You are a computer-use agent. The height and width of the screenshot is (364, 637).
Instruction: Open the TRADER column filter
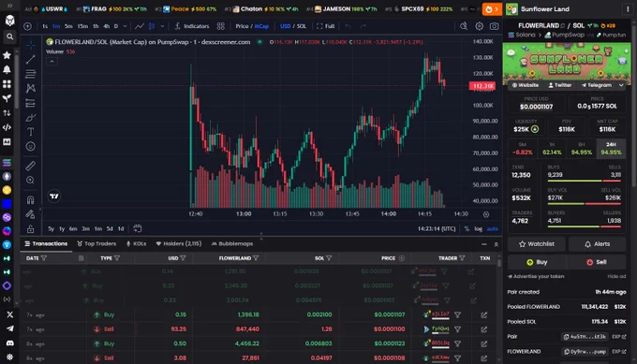462,258
